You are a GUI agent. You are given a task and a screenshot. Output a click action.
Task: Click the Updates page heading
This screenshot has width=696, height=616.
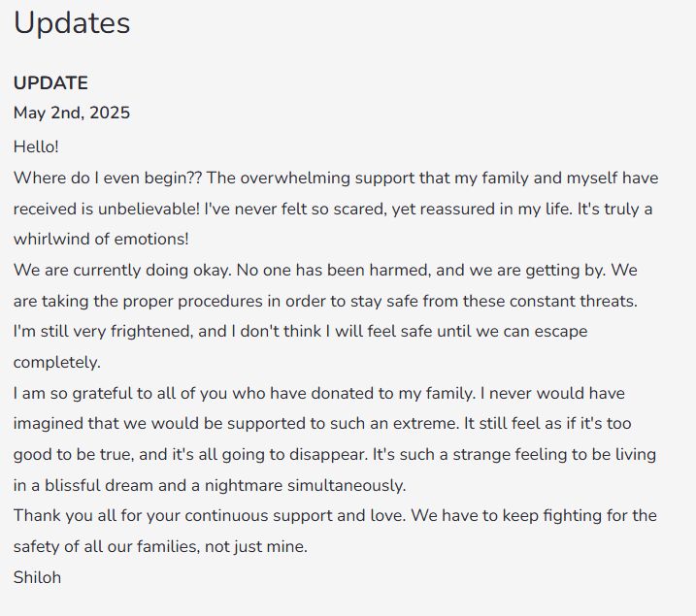coord(72,23)
